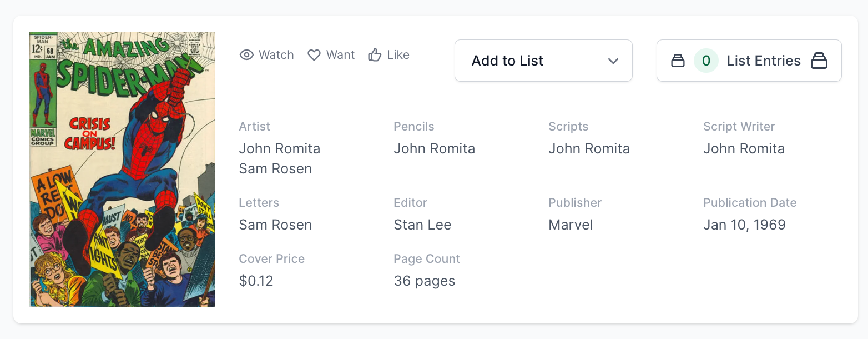
Task: Follow John Romita under the Scripts heading
Action: click(589, 149)
